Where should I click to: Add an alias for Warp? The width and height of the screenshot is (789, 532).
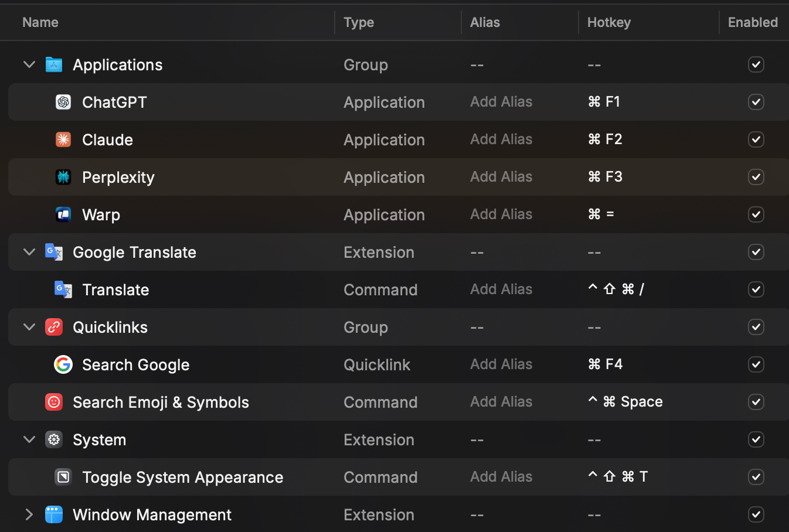click(501, 214)
